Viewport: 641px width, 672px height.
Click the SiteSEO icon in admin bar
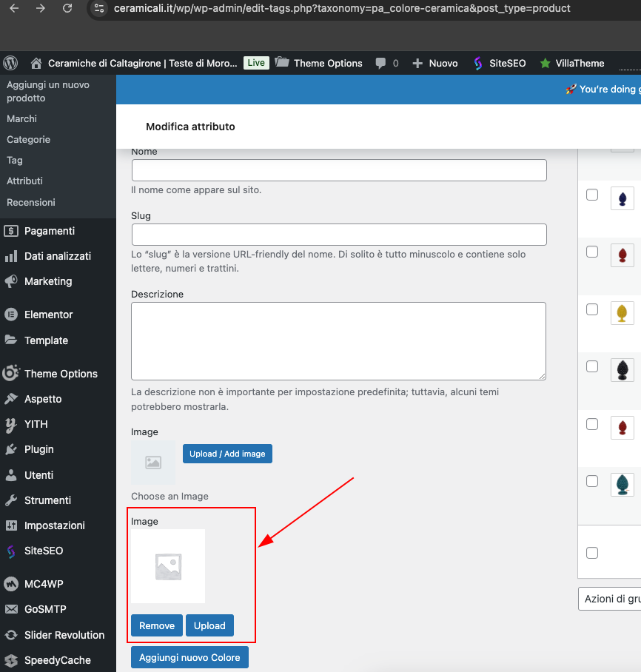point(478,64)
